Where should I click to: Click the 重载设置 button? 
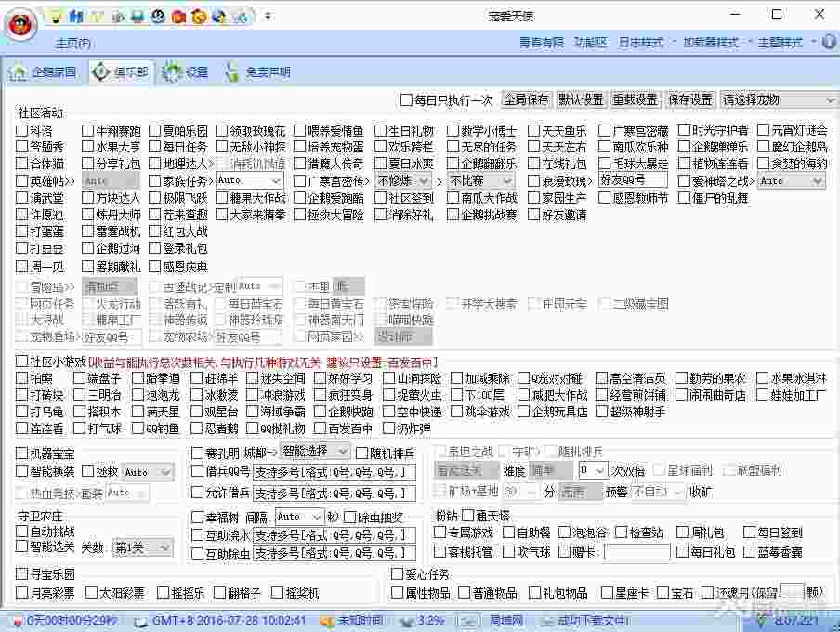(x=636, y=99)
